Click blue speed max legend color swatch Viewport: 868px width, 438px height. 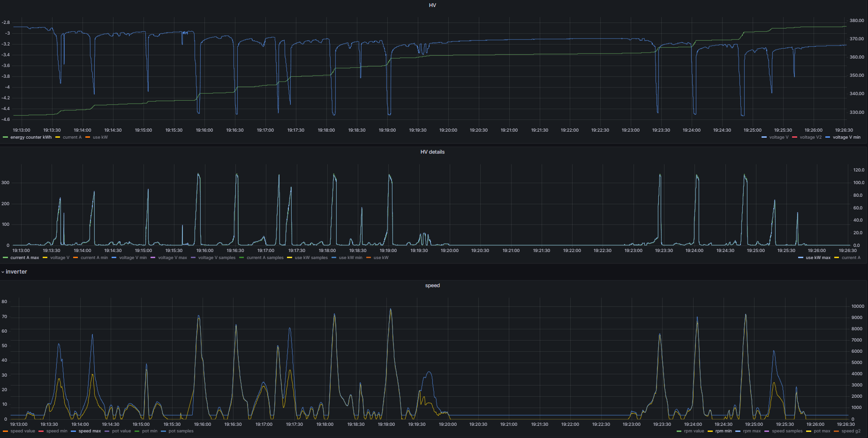pyautogui.click(x=74, y=431)
